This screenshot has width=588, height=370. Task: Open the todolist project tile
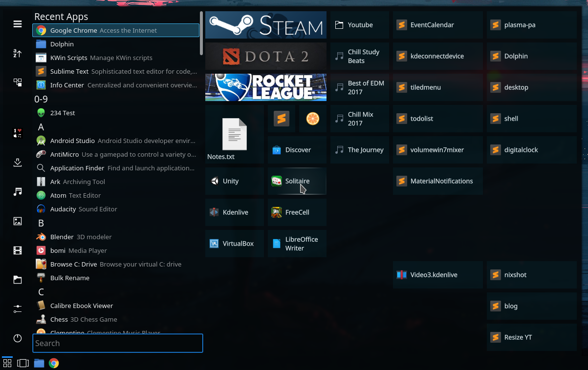pyautogui.click(x=438, y=119)
